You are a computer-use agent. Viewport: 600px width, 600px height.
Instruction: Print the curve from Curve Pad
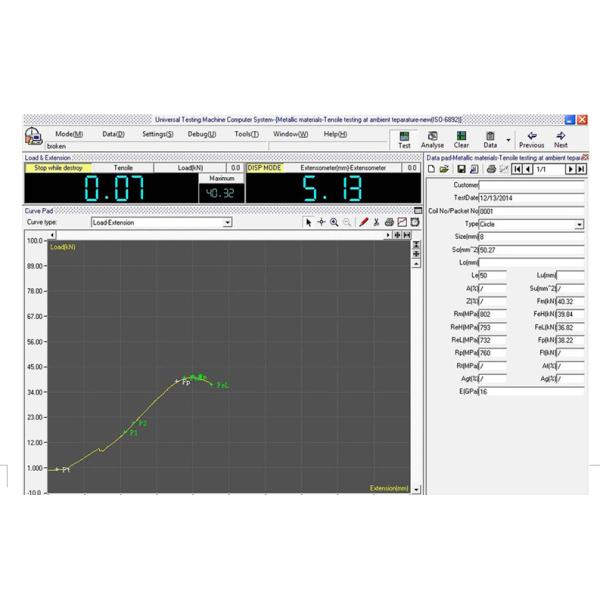click(389, 222)
